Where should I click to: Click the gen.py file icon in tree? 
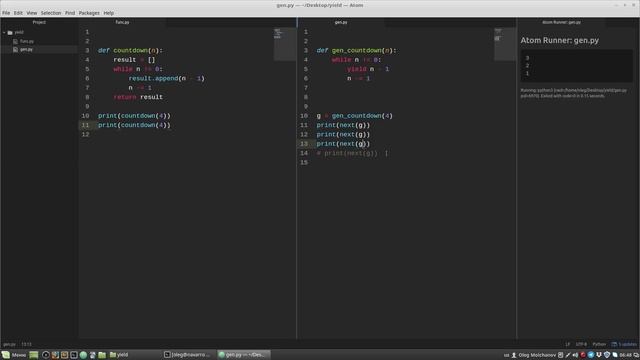(x=15, y=49)
